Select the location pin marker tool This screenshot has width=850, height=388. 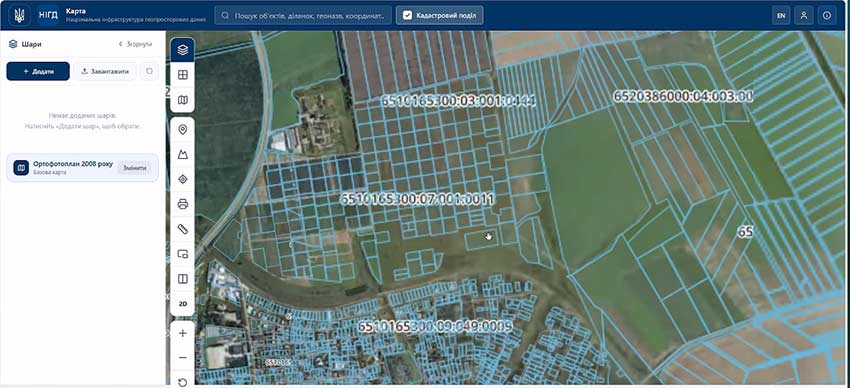pyautogui.click(x=183, y=130)
